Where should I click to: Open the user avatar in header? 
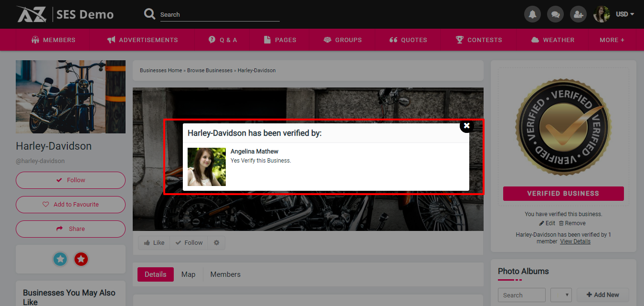(x=602, y=14)
